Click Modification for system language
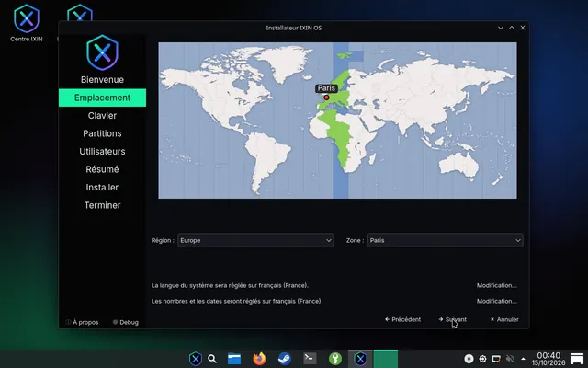Screen dimensions: 588x368 (496, 285)
